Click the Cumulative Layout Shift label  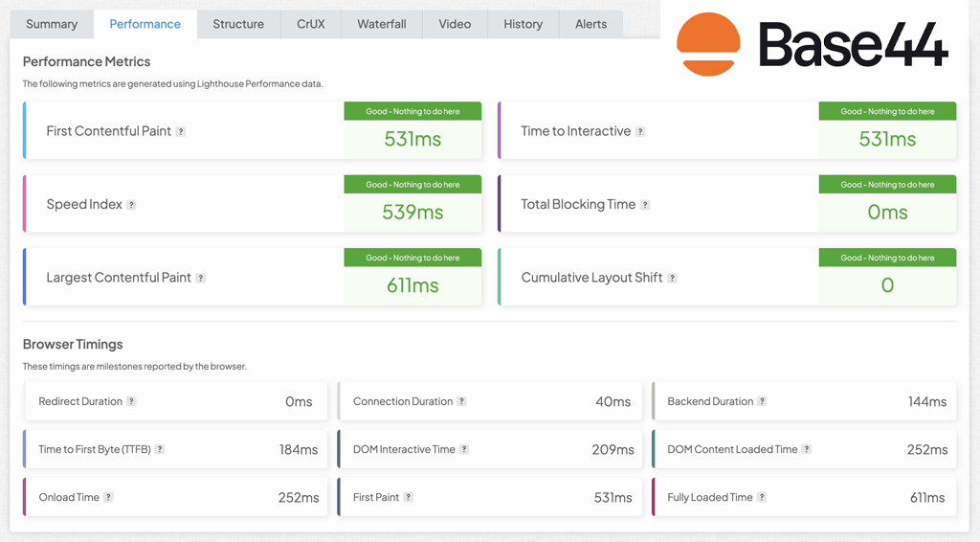click(591, 278)
